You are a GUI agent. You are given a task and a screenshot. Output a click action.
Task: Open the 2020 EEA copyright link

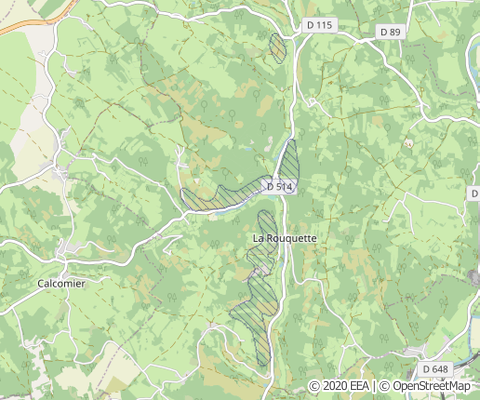[339, 386]
